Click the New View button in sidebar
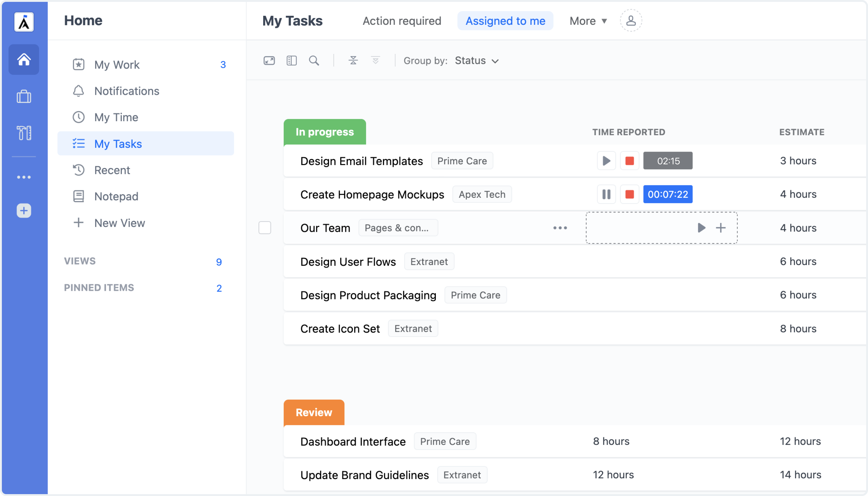Image resolution: width=868 pixels, height=496 pixels. click(119, 223)
